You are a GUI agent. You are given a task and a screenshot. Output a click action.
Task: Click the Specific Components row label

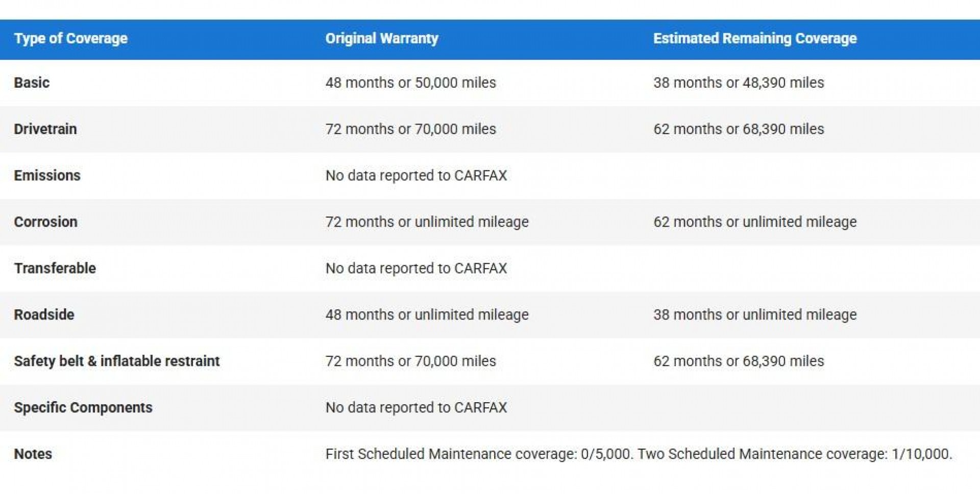point(83,408)
